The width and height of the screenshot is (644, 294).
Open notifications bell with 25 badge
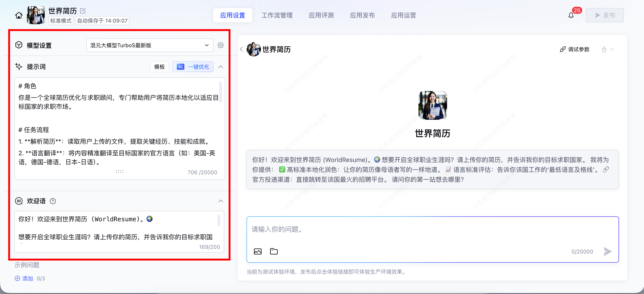click(571, 15)
